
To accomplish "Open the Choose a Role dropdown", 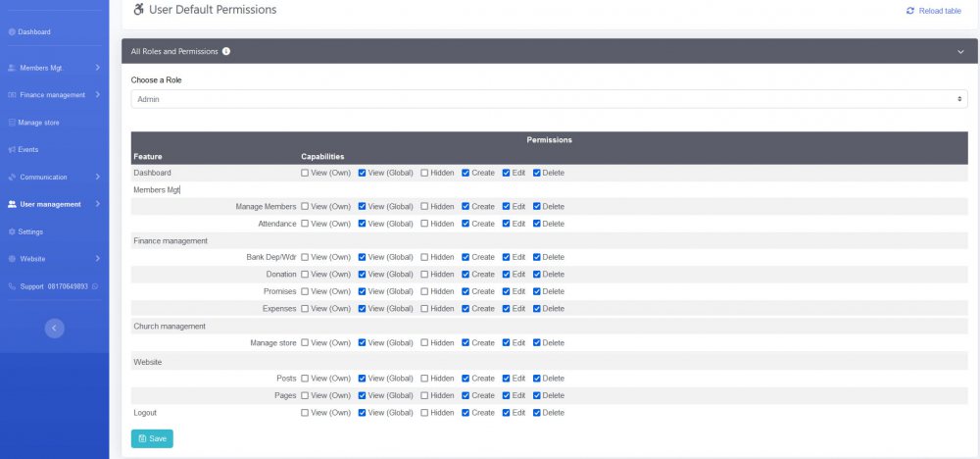I will [549, 99].
